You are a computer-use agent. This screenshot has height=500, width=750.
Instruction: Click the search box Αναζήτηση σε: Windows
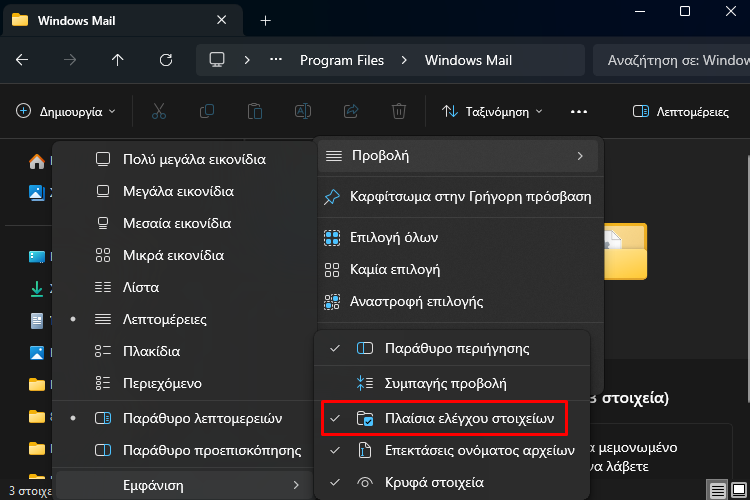pyautogui.click(x=672, y=60)
